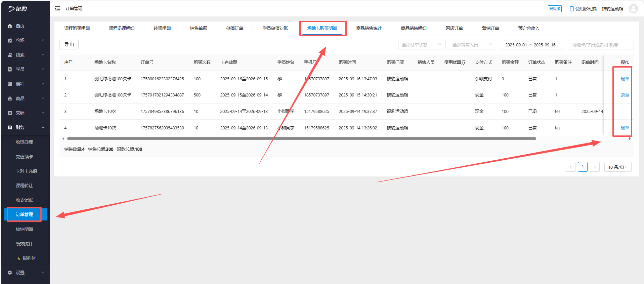Click the 高级版 badge

(555, 9)
